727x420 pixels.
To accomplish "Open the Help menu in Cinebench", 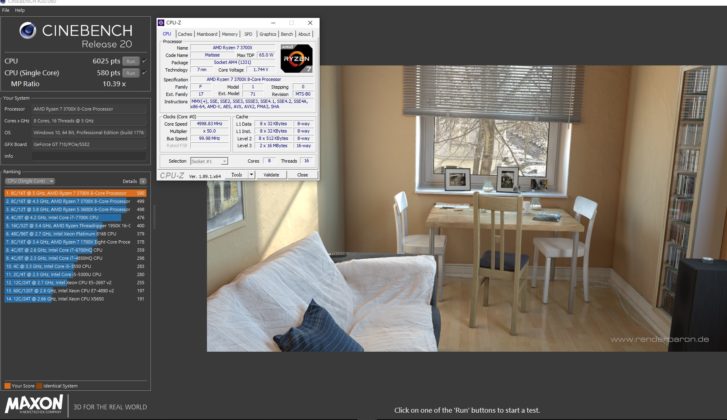I will [20, 10].
